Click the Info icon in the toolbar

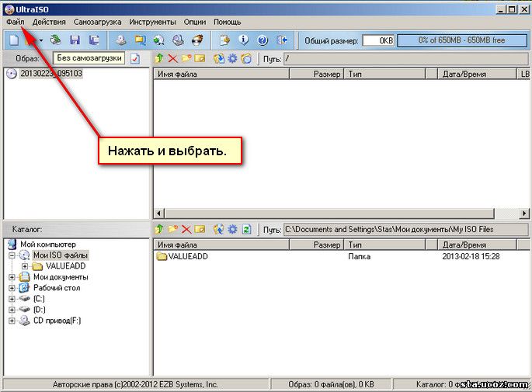(x=244, y=40)
